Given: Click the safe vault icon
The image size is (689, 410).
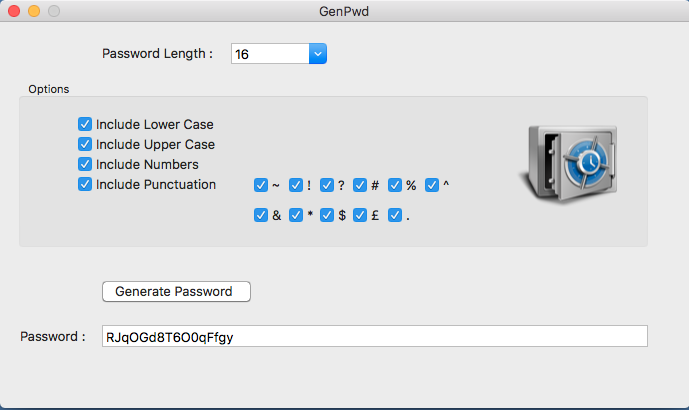Looking at the screenshot, I should [569, 164].
